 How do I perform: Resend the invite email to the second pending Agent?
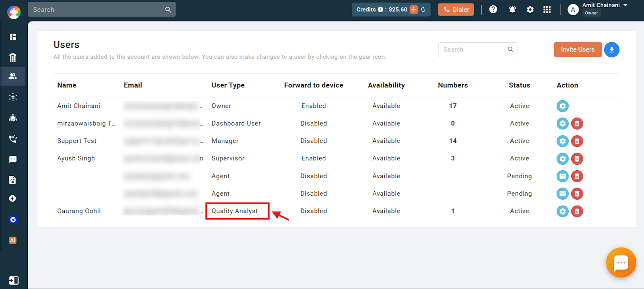coord(563,194)
